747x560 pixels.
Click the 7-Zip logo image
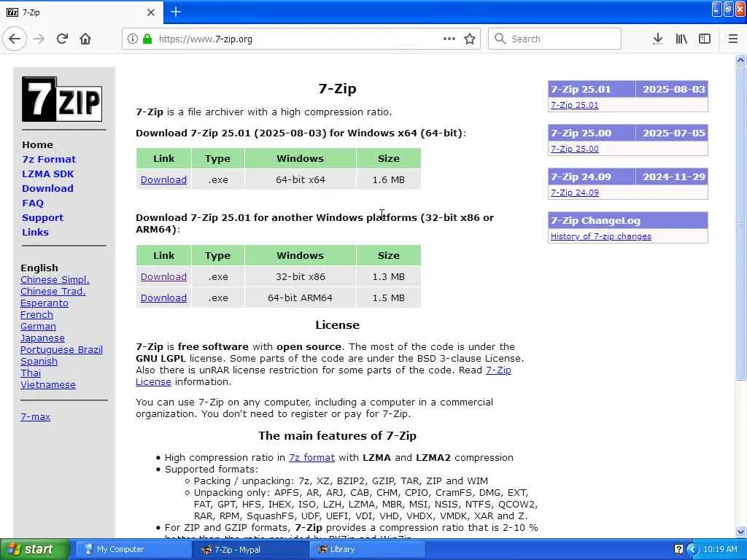(62, 99)
